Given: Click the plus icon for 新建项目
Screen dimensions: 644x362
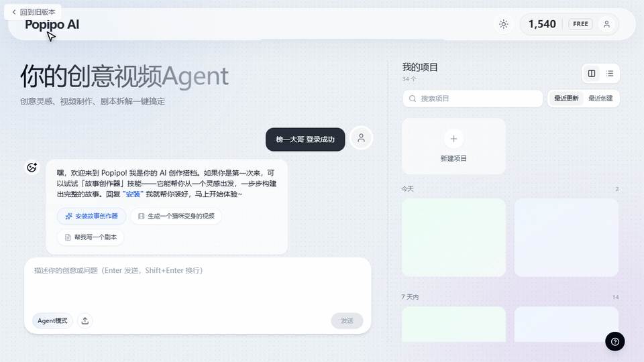Looking at the screenshot, I should coord(453,139).
